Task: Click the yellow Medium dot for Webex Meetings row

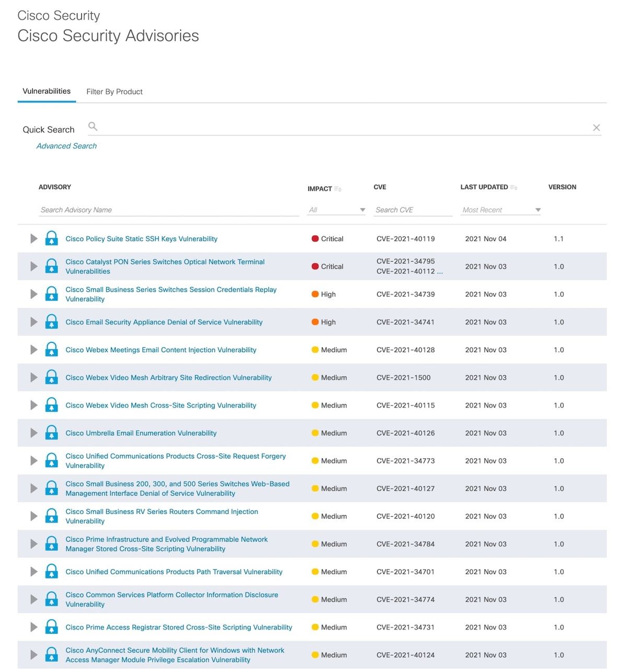Action: (x=315, y=350)
